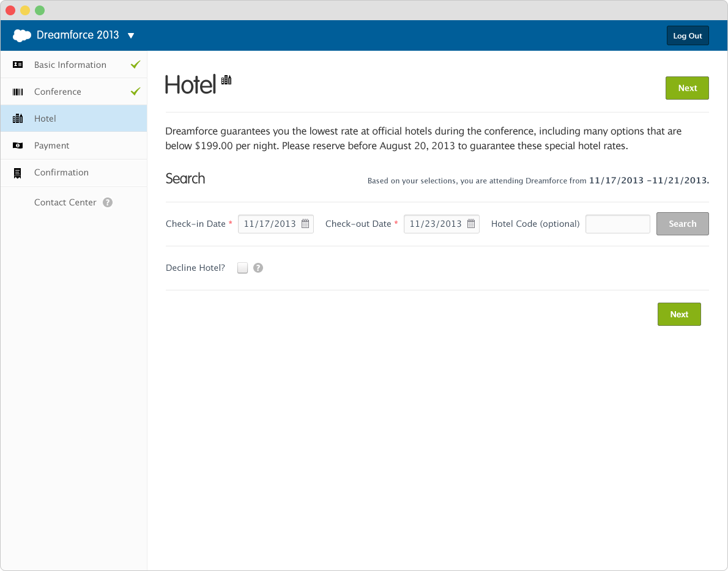Click the Log Out button
Image resolution: width=728 pixels, height=571 pixels.
pos(688,35)
